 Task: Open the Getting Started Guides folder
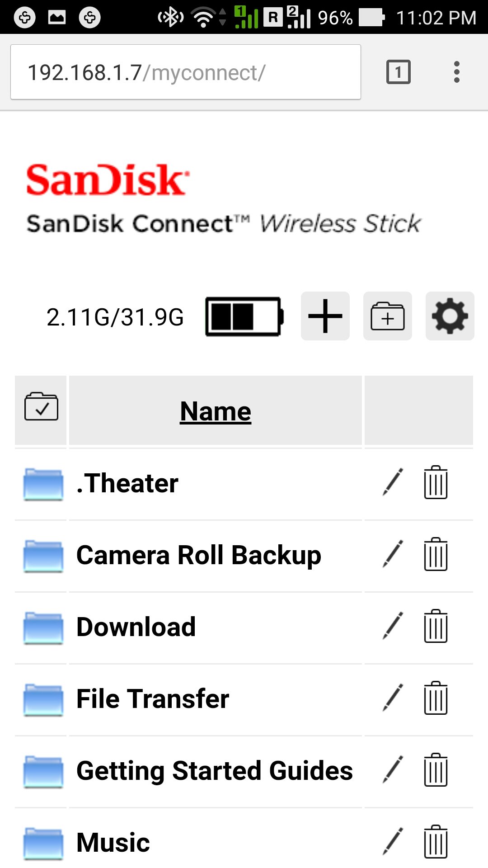point(214,771)
